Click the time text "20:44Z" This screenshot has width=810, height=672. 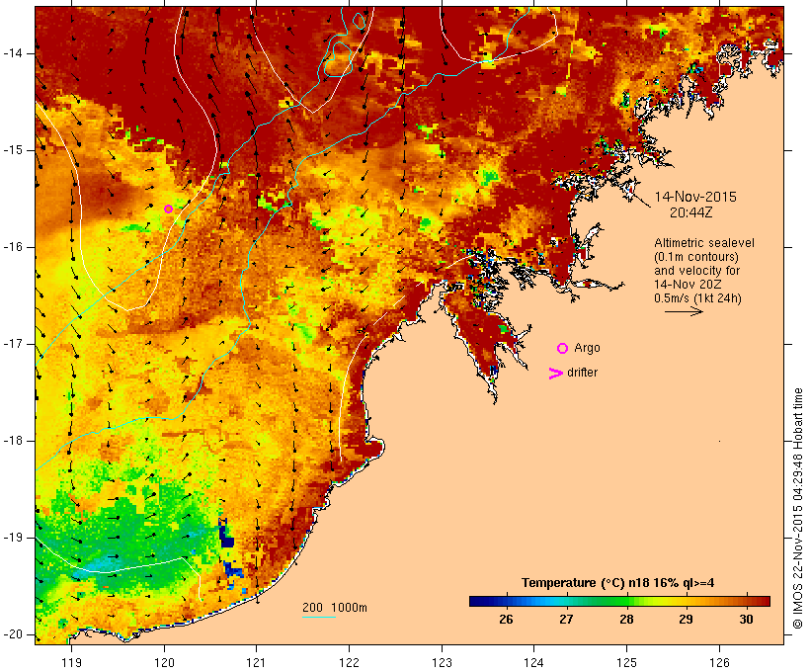691,212
